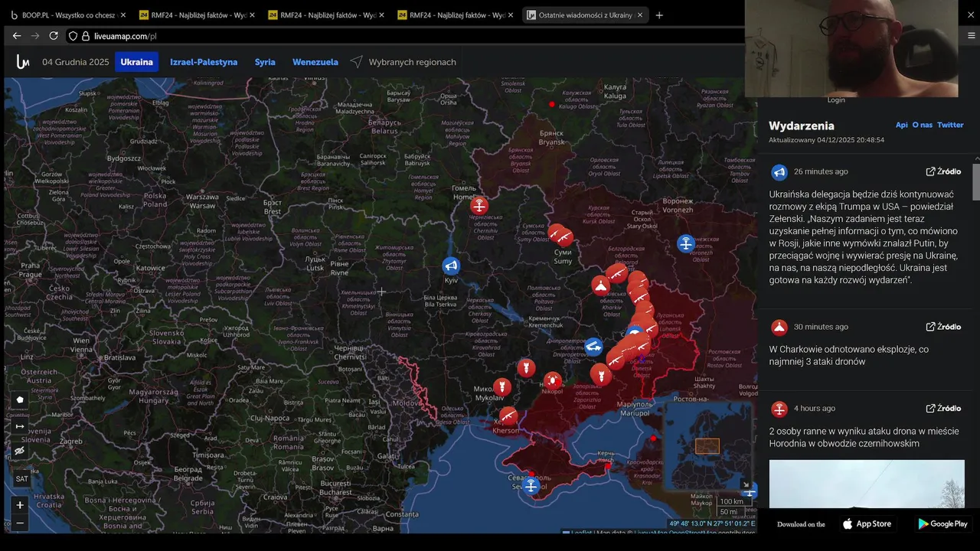Open red drone marker at Nikopol
This screenshot has width=980, height=551.
552,380
